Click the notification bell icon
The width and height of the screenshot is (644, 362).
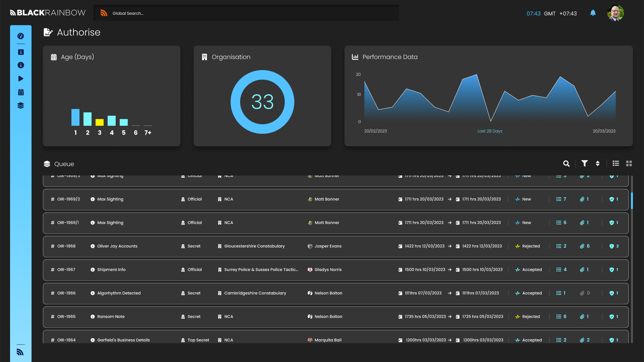[593, 13]
